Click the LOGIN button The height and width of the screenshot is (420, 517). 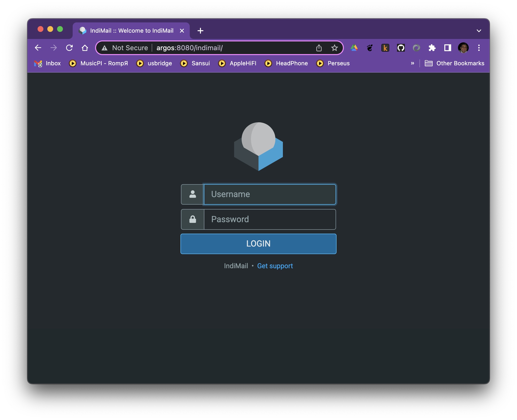click(x=258, y=244)
